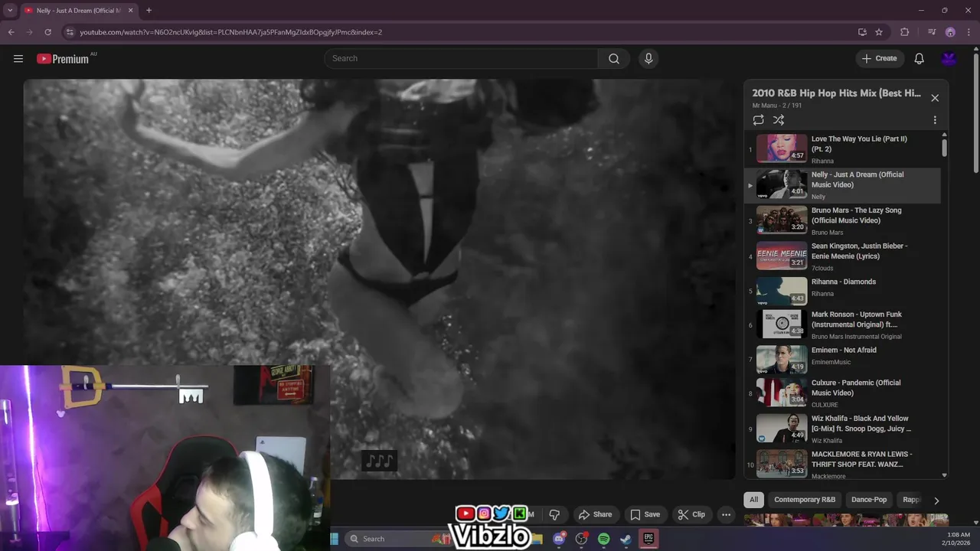Close the playlist panel
This screenshot has height=551, width=980.
pyautogui.click(x=935, y=98)
